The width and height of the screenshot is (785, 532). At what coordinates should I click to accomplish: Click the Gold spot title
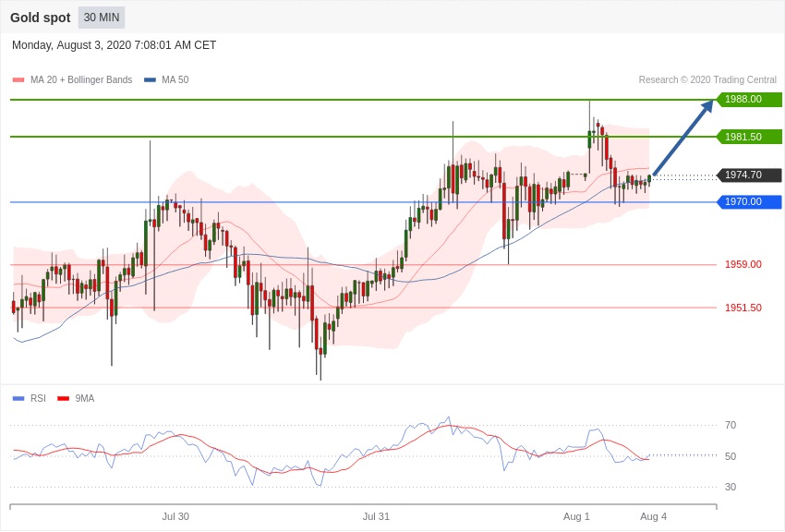tap(41, 18)
